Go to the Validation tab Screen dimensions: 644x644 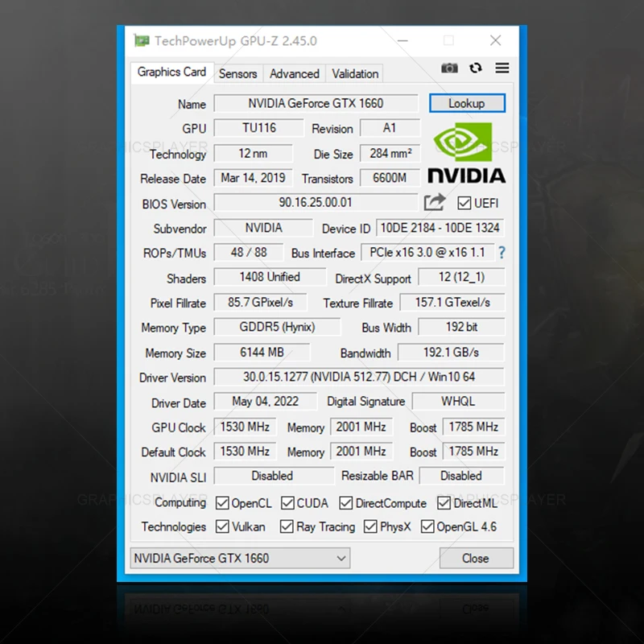[x=355, y=74]
